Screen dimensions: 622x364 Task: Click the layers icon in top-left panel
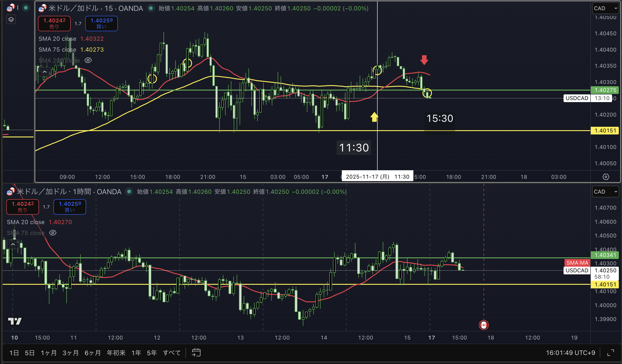(11, 19)
